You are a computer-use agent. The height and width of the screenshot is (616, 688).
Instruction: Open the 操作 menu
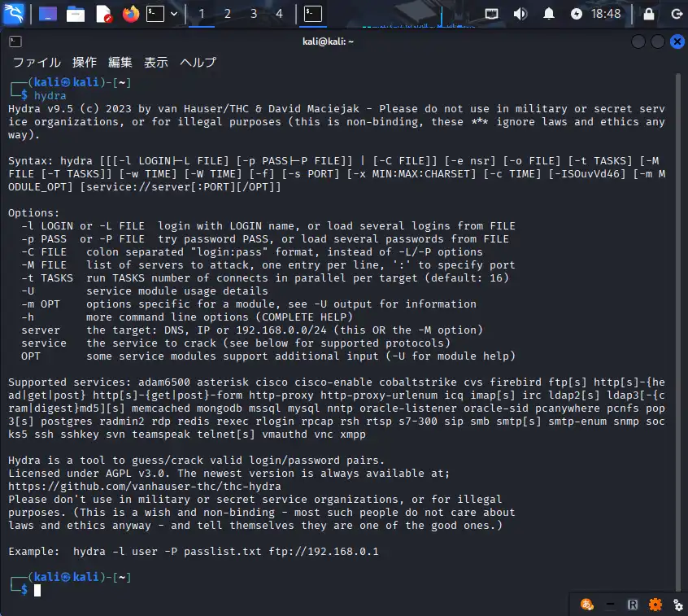(x=85, y=63)
